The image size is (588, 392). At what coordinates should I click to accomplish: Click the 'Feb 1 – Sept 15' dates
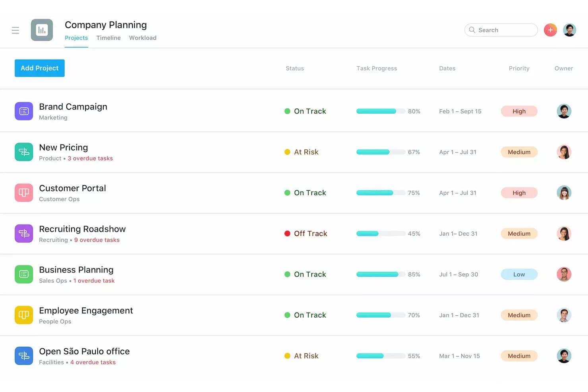pos(460,111)
